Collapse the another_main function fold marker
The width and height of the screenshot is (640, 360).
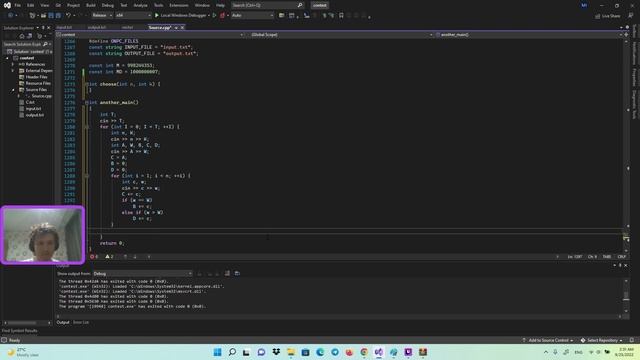(x=87, y=102)
